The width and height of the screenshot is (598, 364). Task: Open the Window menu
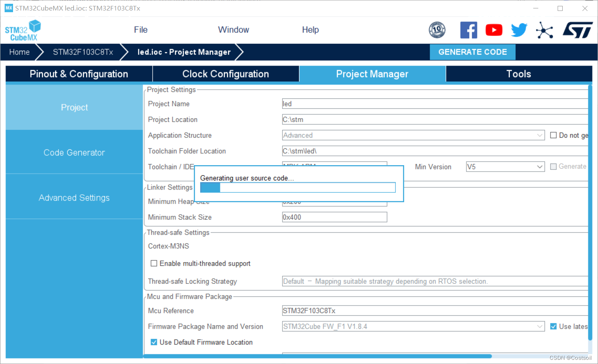(233, 30)
